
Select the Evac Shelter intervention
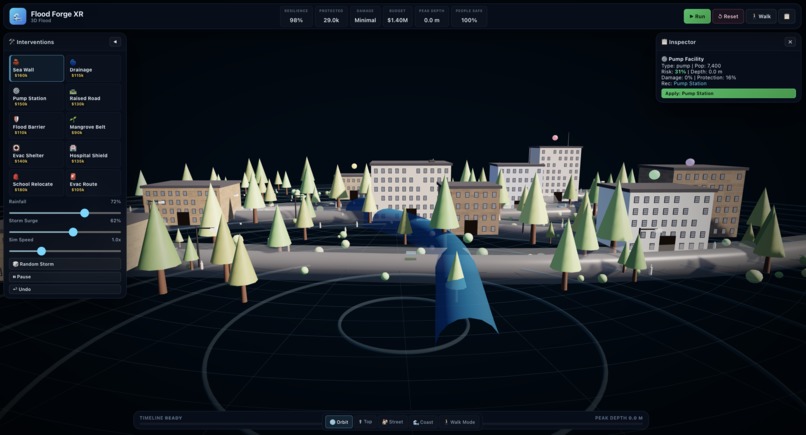[x=36, y=154]
